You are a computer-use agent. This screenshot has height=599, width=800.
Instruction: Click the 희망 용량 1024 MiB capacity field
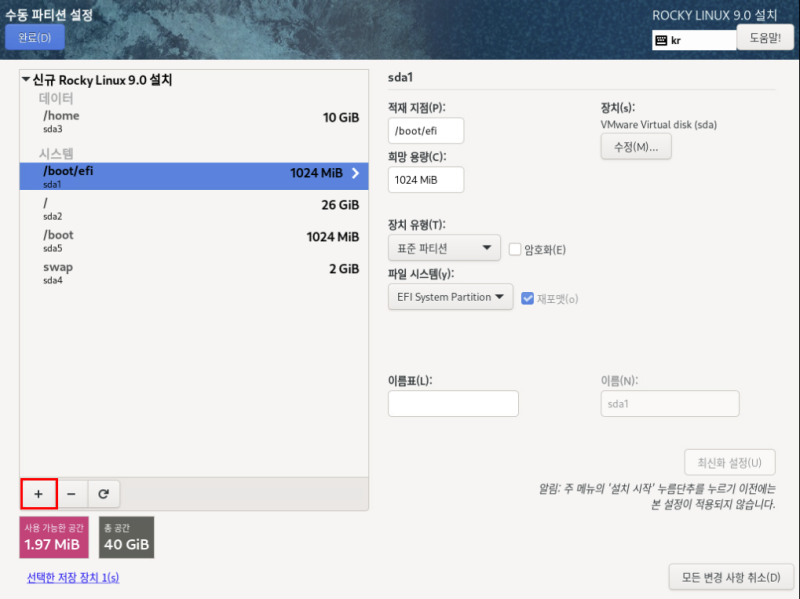(426, 180)
